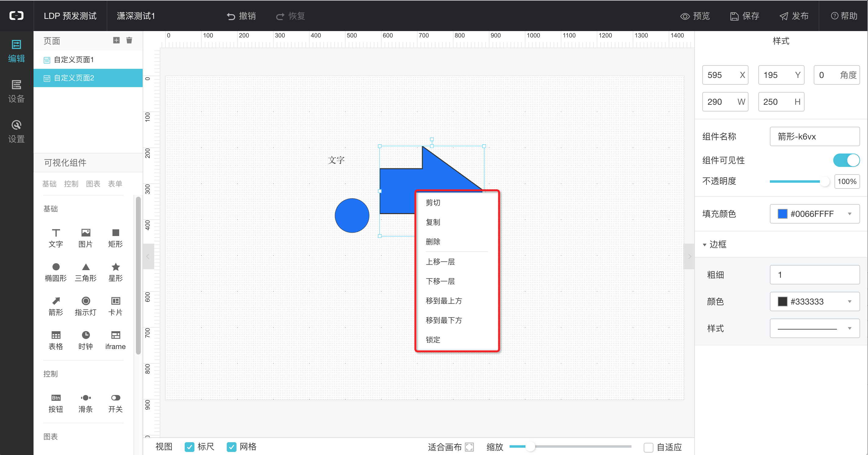Choose 移到最上方 from context menu

[444, 301]
